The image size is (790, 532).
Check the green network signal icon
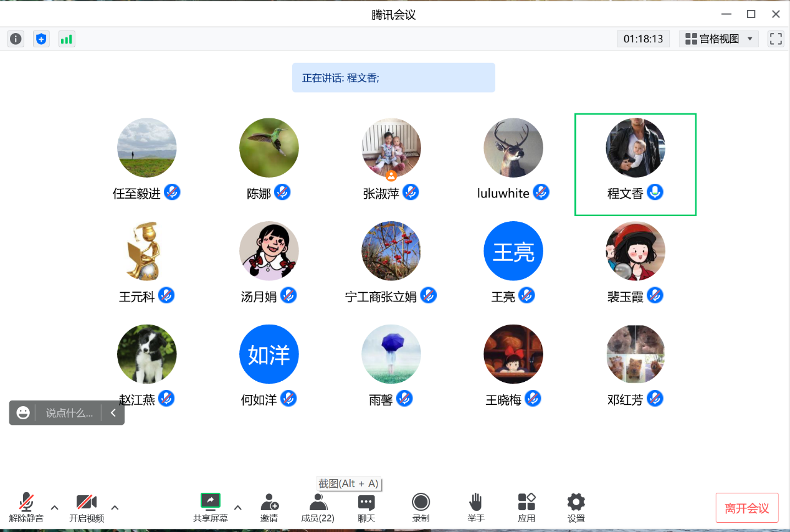click(x=66, y=39)
